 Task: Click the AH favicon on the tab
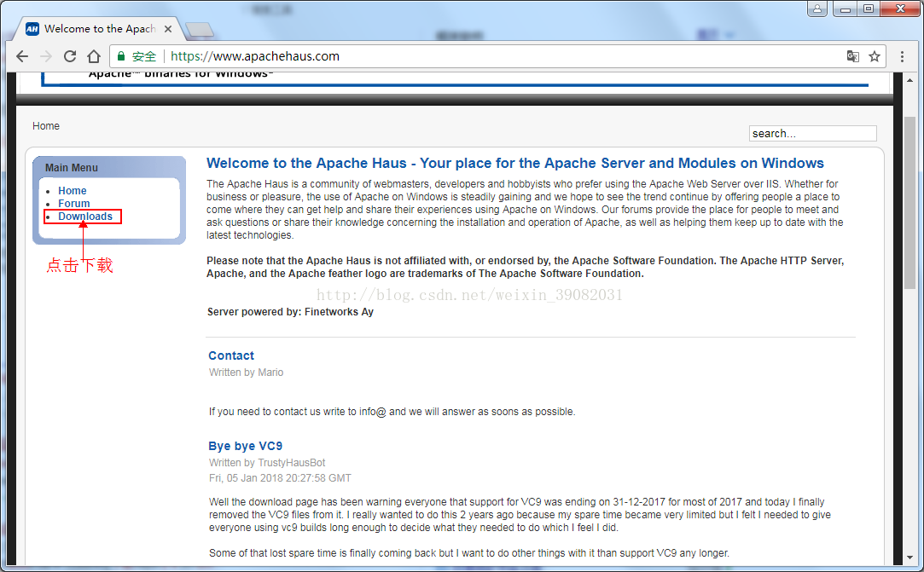click(x=32, y=29)
